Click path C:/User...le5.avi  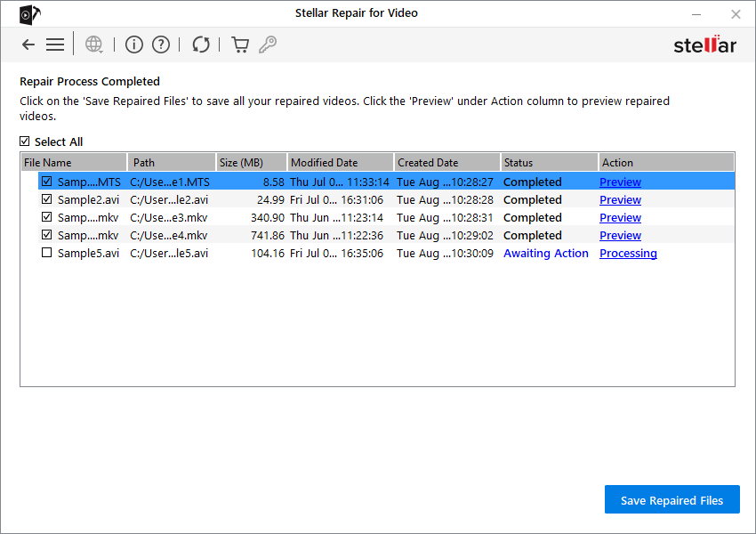(x=169, y=254)
